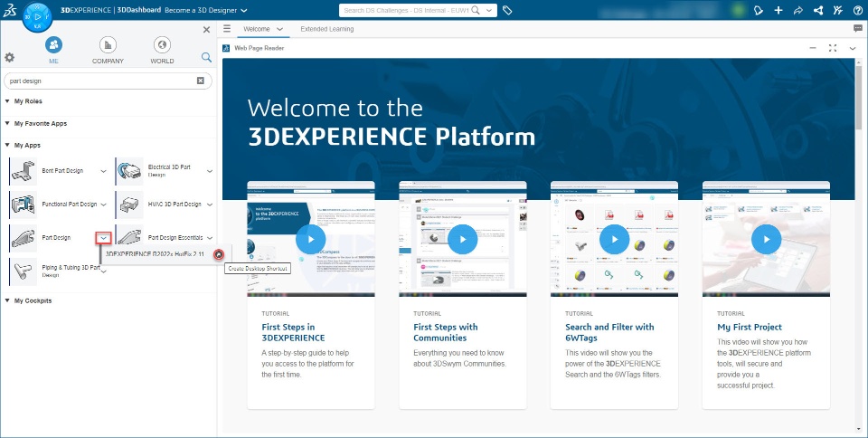Click the 'part design' search field

point(108,81)
